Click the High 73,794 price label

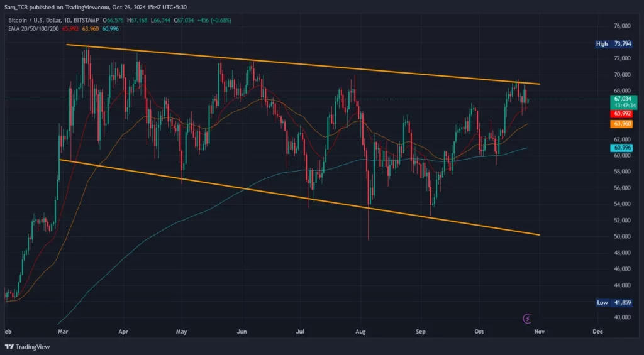(614, 44)
